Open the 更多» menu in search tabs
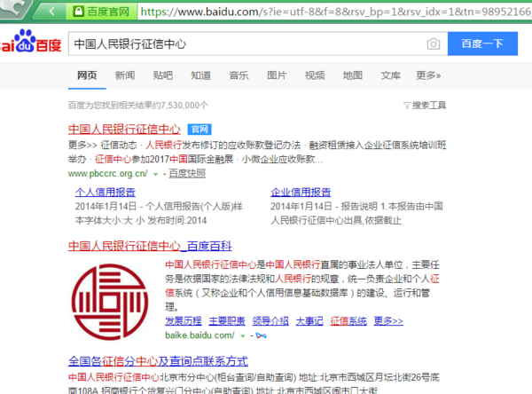Viewport: 532px width, 394px height. [428, 75]
